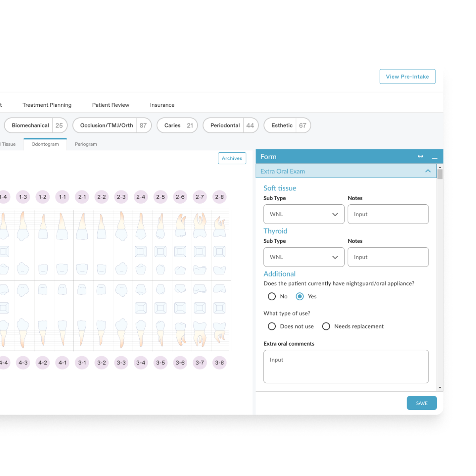Select Does not use option

click(x=272, y=326)
